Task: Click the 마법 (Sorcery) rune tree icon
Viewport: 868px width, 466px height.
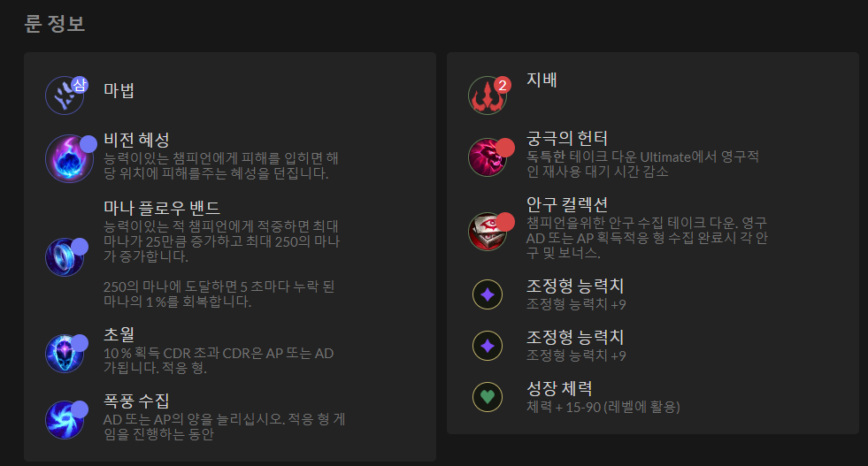Action: click(65, 95)
